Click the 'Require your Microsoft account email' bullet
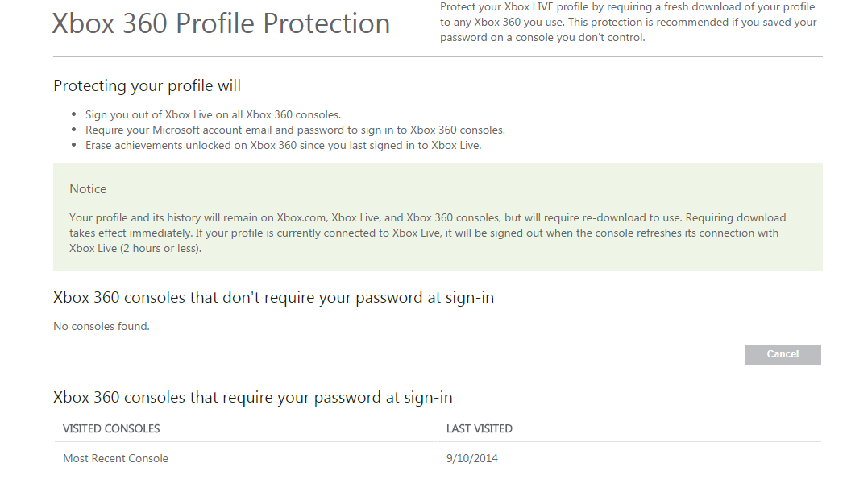 295,130
